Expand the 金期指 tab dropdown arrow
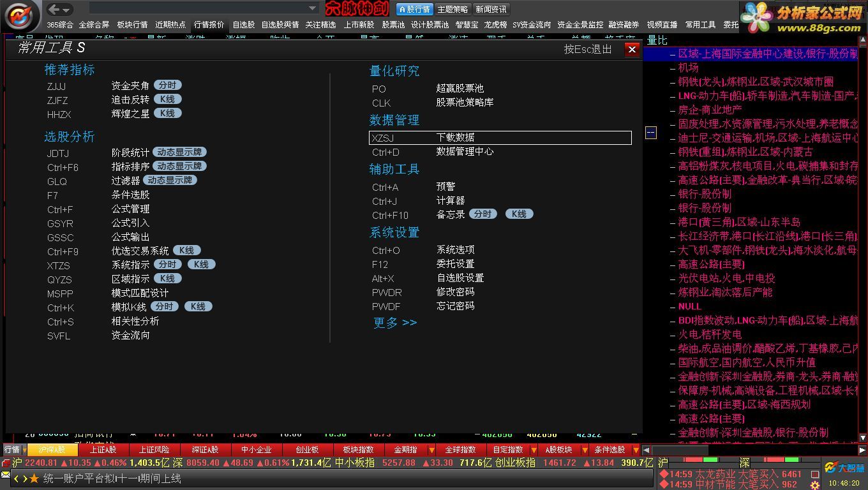 (431, 450)
